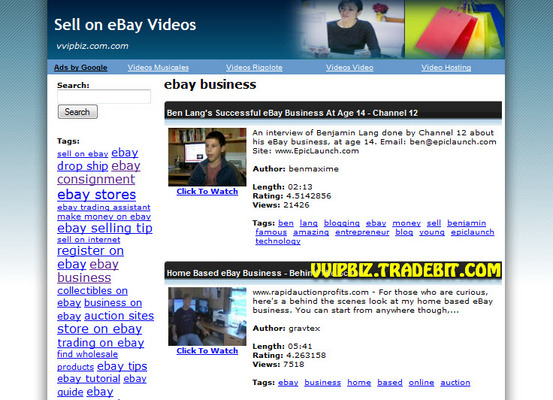Viewport: 553px width, 400px height.
Task: Click the 'Rating: 4.263158' text
Action: (289, 356)
